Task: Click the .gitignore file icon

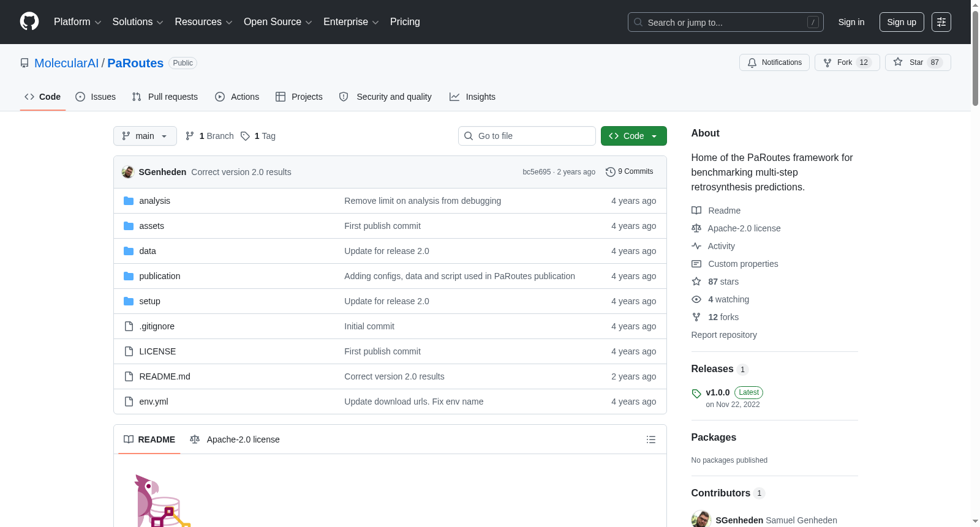Action: (129, 326)
